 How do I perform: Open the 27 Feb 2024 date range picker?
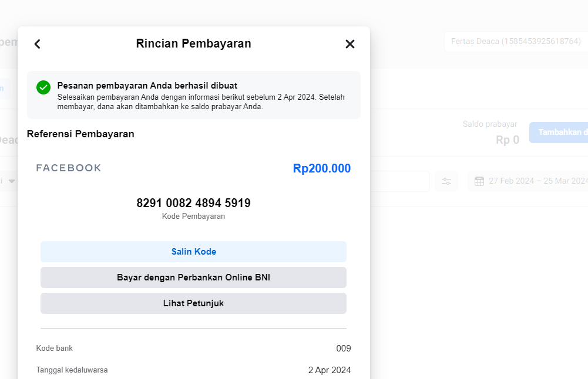(528, 181)
